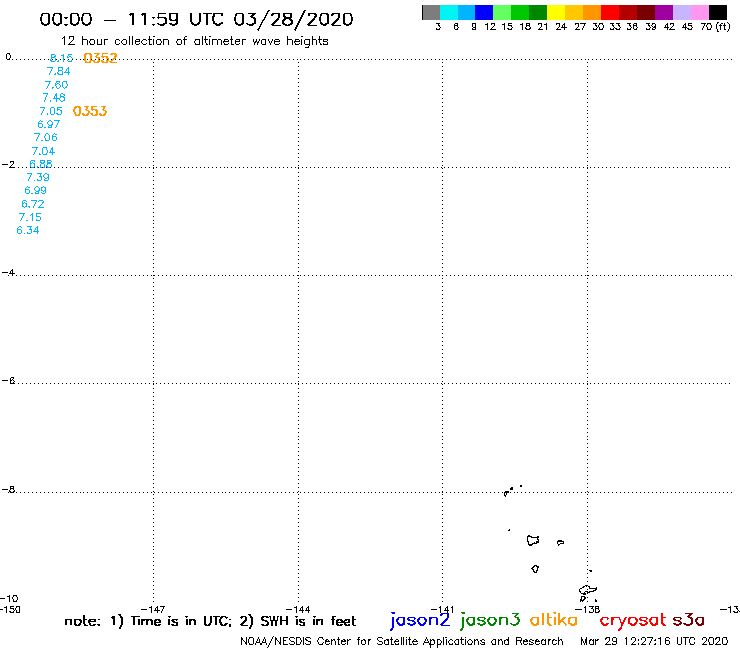This screenshot has height=650, width=740.
Task: Click the red 'cryosat' satellite legend label
Action: coord(633,620)
